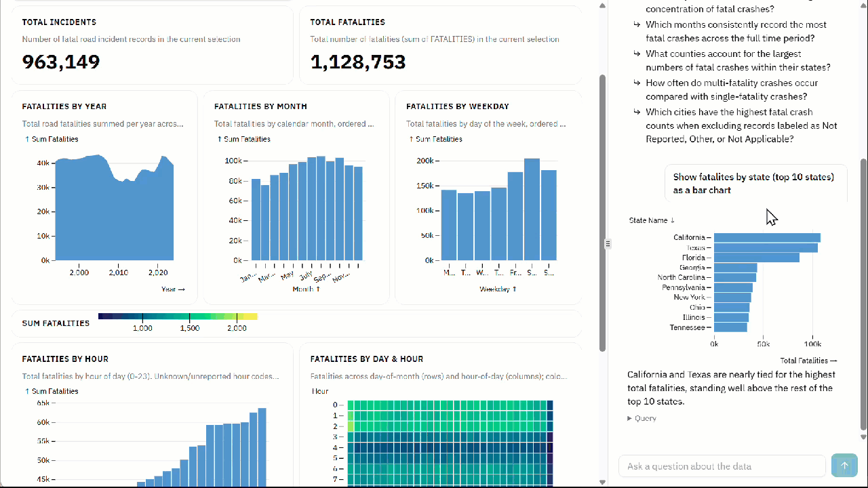Click the Fatalities by Hour card title

point(65,359)
